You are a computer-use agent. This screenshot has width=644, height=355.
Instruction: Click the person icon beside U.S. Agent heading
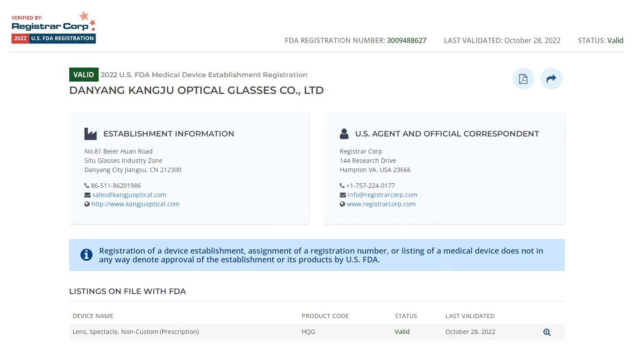pyautogui.click(x=344, y=134)
